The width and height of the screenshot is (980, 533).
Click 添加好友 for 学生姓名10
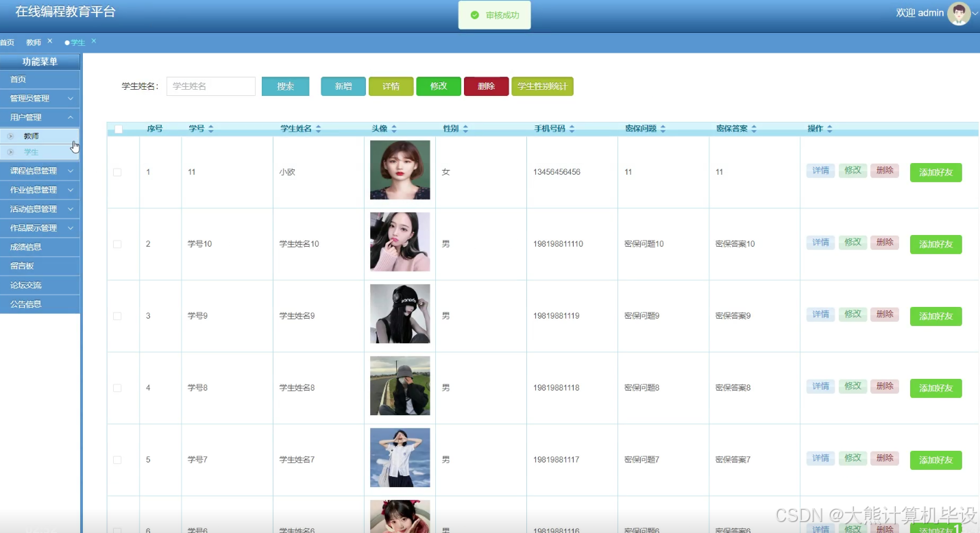[x=936, y=245]
